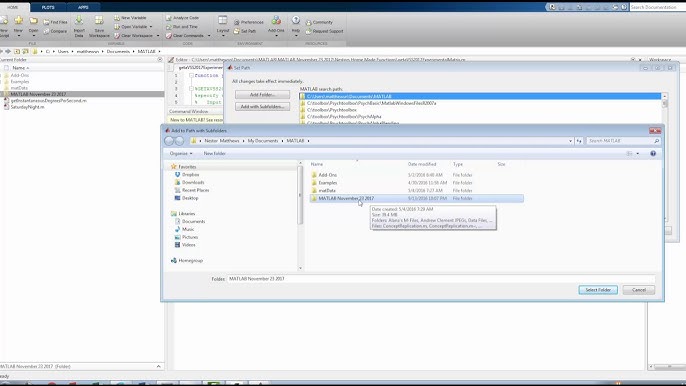Click the Save Workspace icon
The width and height of the screenshot is (686, 386).
click(99, 21)
